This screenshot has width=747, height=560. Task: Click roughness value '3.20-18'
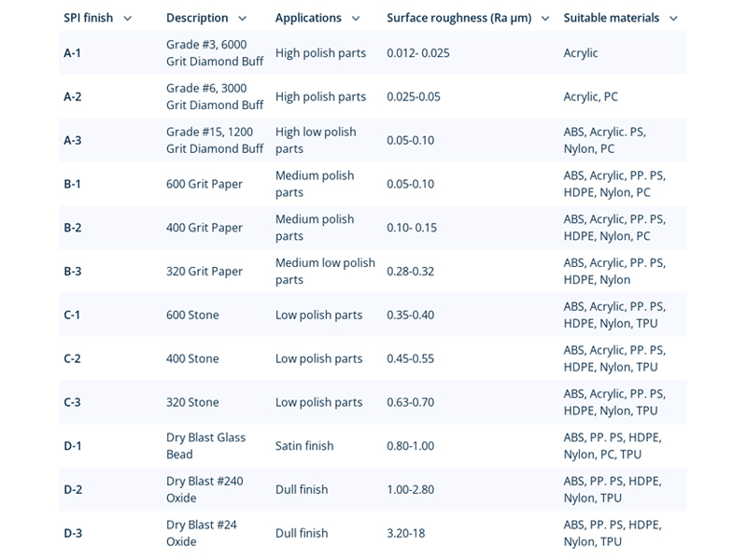tap(405, 533)
